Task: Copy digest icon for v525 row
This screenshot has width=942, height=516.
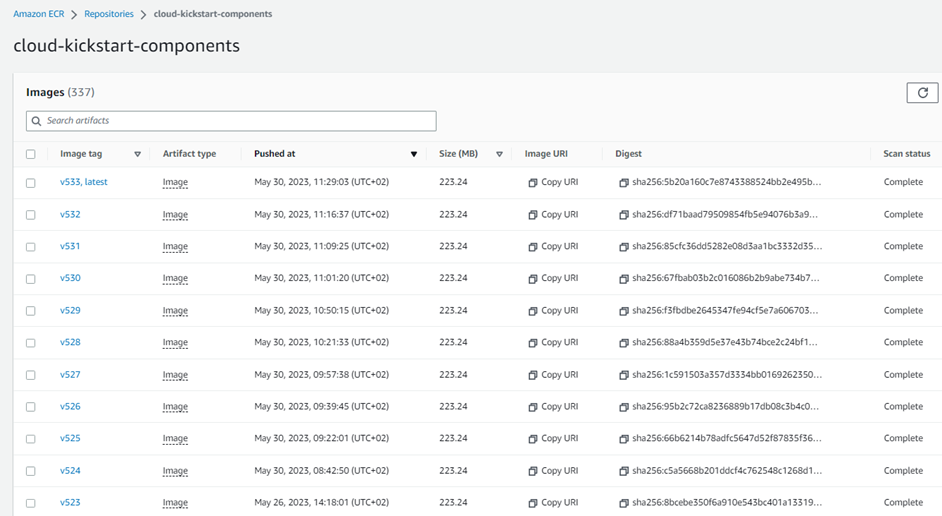Action: tap(624, 439)
